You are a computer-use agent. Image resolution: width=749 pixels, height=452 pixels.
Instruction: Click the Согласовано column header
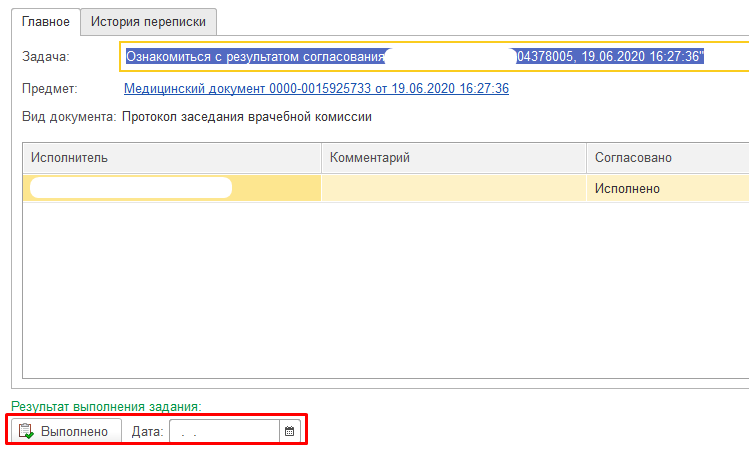(x=667, y=158)
